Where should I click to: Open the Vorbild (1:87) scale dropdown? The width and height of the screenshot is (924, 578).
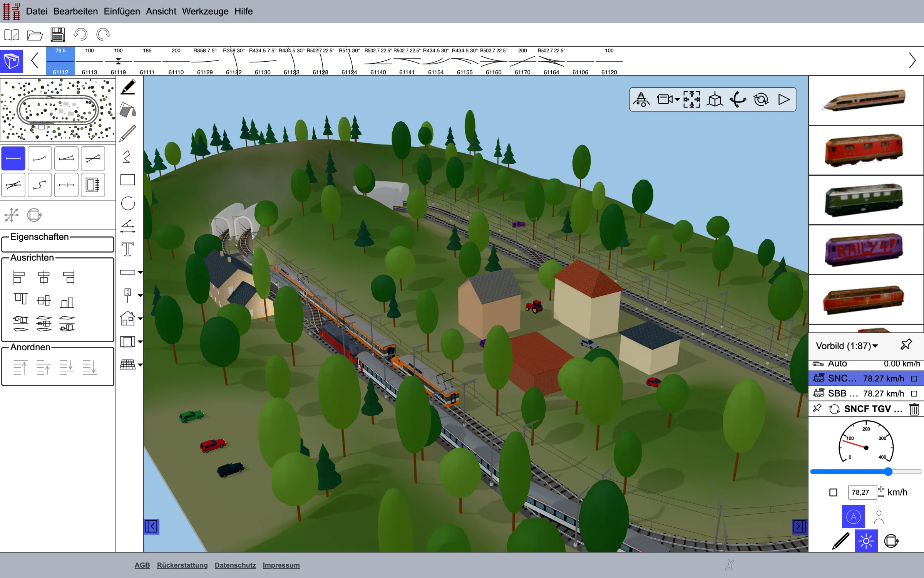click(x=847, y=346)
